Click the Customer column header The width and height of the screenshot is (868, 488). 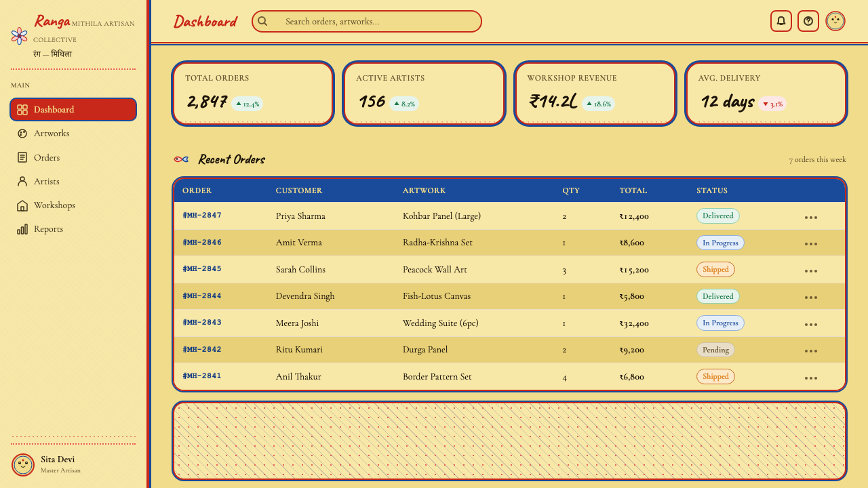click(x=299, y=190)
